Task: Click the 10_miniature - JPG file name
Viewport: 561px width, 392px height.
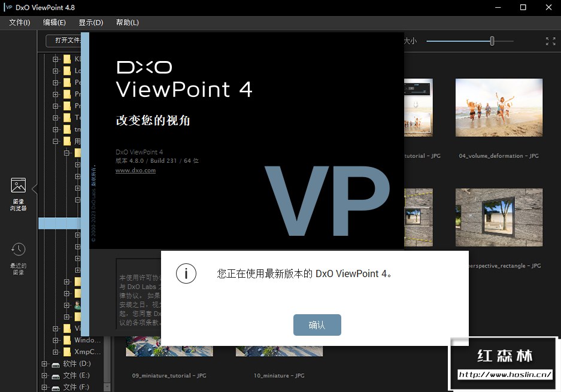Action: [x=279, y=376]
